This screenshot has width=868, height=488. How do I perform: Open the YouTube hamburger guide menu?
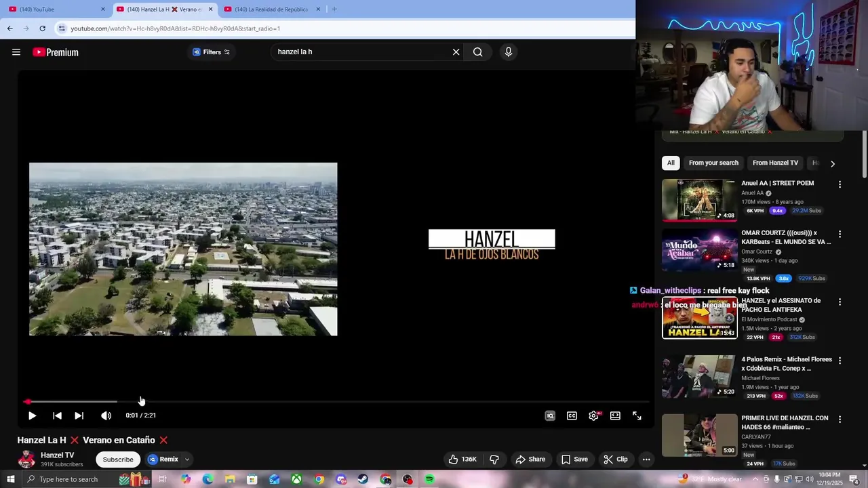point(16,52)
